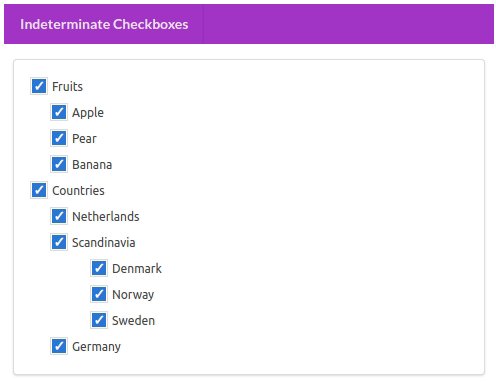The image size is (496, 382).
Task: Disable the Germany checkbox
Action: coord(59,346)
